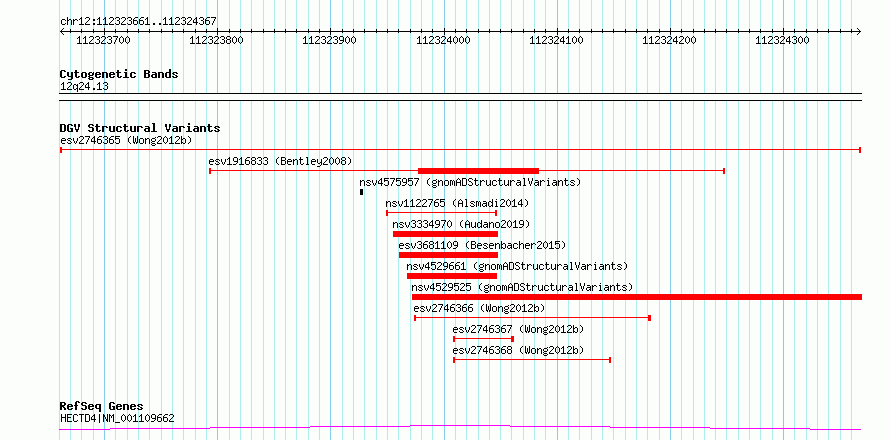Click the esv1916833 (Bentley2008) label
Screen dimensions: 890x440
pyautogui.click(x=280, y=161)
